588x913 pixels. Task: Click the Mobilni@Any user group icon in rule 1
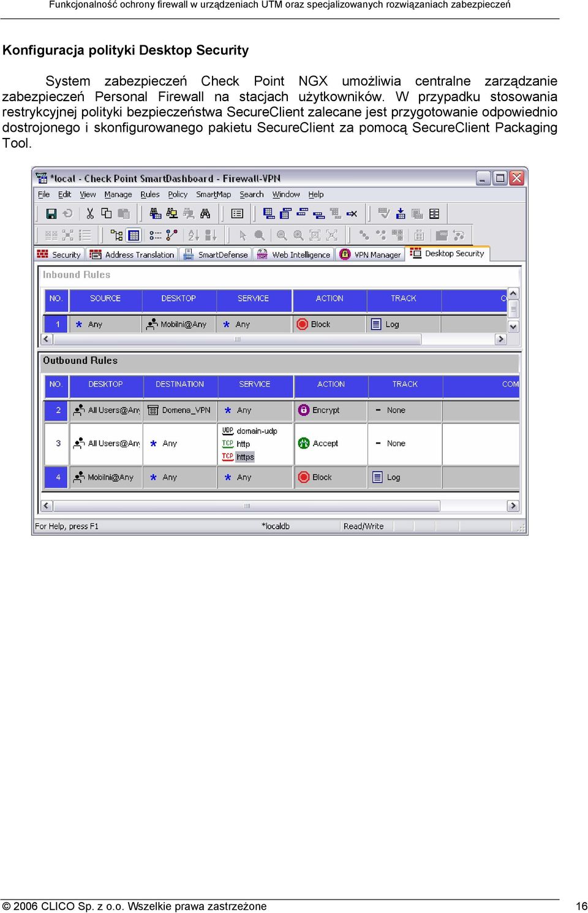coord(153,324)
